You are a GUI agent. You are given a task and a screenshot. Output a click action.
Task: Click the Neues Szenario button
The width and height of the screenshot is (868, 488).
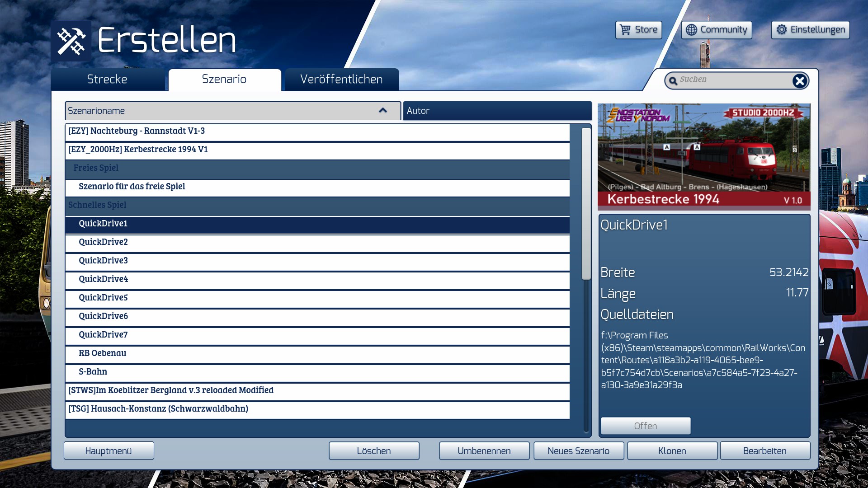pos(578,451)
